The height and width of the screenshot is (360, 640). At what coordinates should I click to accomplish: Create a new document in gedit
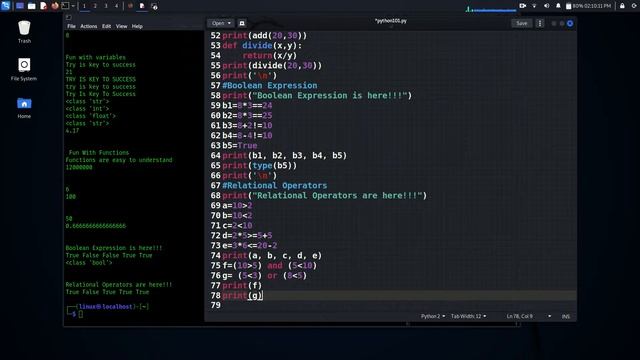[x=242, y=23]
